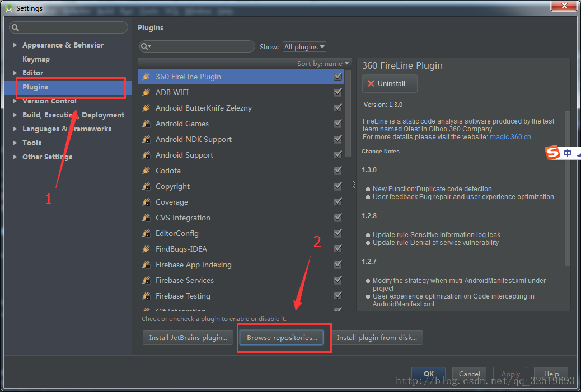Focus the plugins search field
The width and height of the screenshot is (581, 392).
coord(197,46)
